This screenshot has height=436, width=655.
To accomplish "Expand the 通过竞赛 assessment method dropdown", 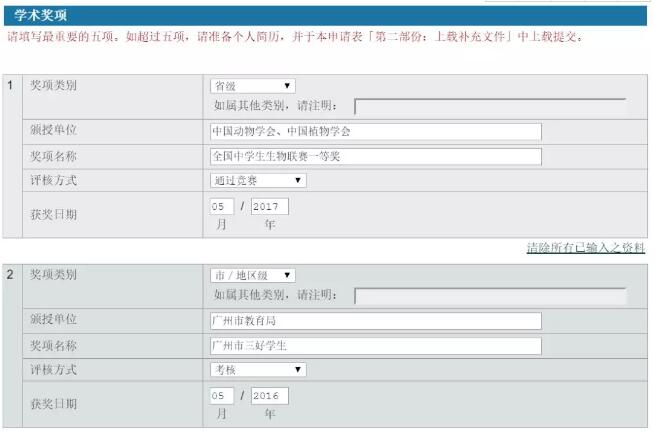I will click(x=257, y=181).
